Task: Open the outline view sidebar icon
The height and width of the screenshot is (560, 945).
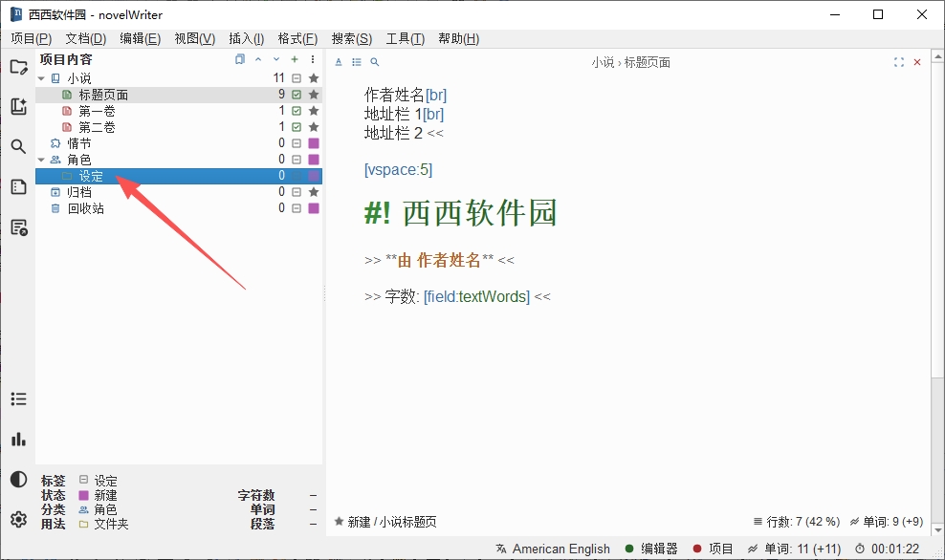Action: [19, 186]
